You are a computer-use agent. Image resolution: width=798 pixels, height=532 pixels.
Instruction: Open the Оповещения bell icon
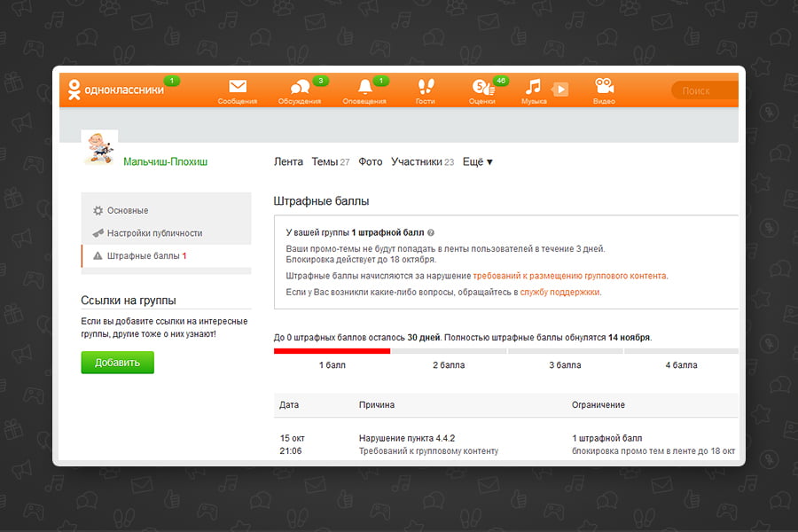[365, 87]
